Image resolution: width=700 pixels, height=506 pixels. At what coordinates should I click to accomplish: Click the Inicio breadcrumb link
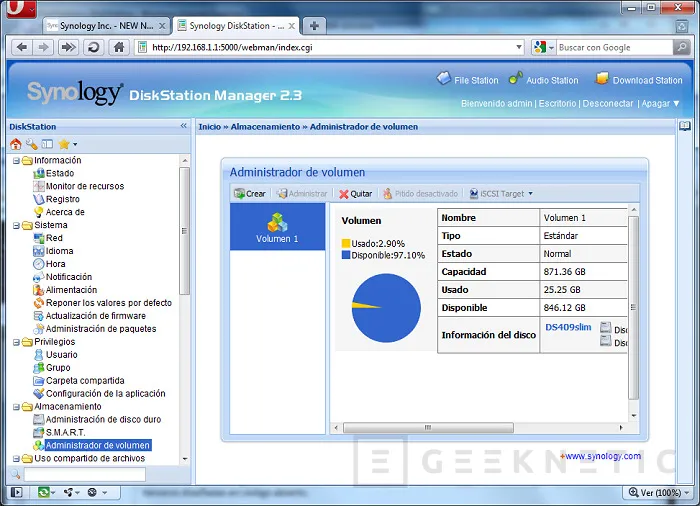tap(210, 127)
